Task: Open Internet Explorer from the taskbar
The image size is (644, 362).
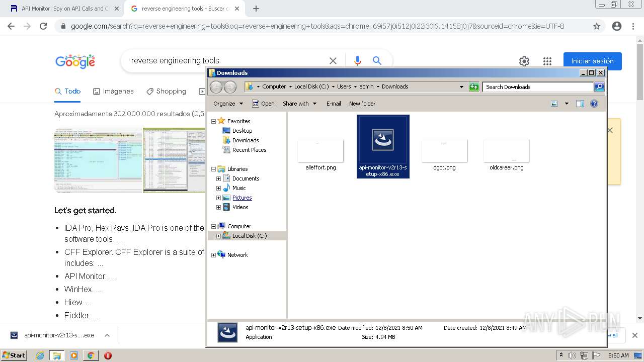Action: pos(40,355)
